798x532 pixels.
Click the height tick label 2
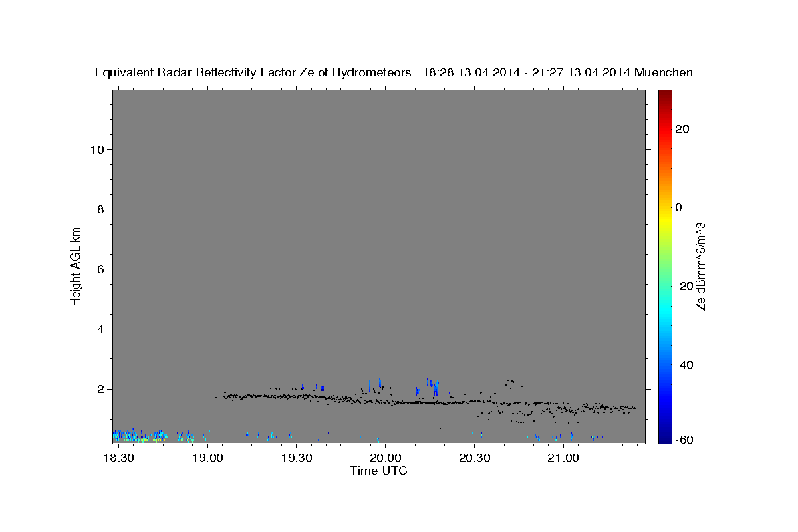[101, 389]
